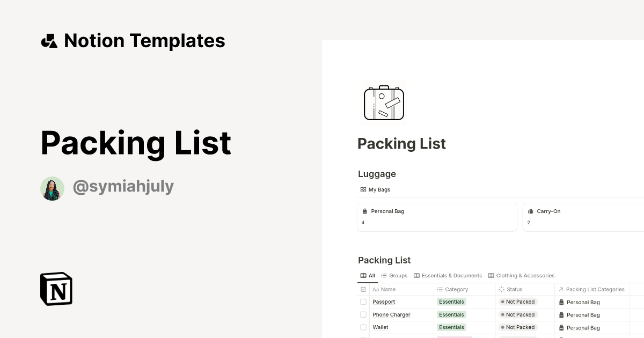
Task: Click the select-all checkbox in the table header
Action: pyautogui.click(x=363, y=289)
